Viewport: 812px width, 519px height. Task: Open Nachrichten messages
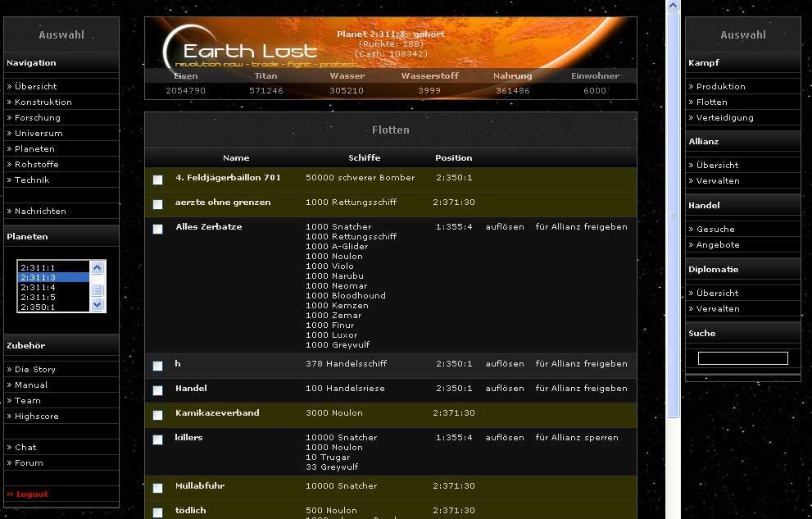click(x=40, y=211)
